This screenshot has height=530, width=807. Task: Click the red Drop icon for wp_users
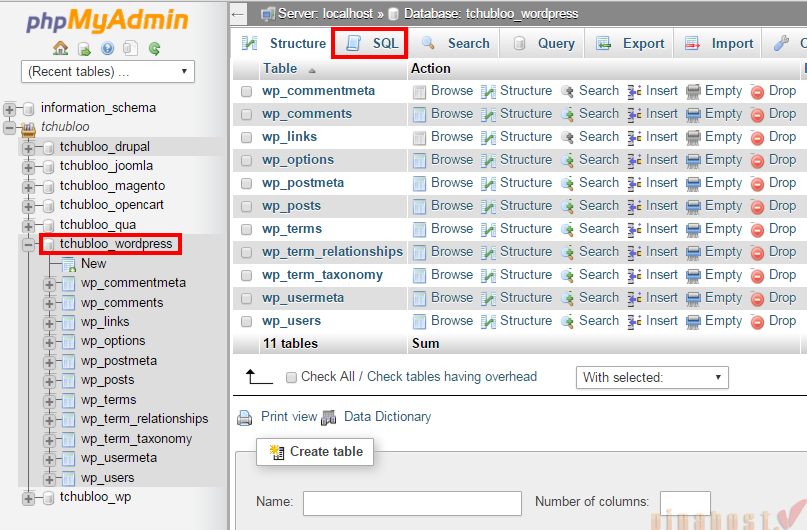[x=757, y=322]
